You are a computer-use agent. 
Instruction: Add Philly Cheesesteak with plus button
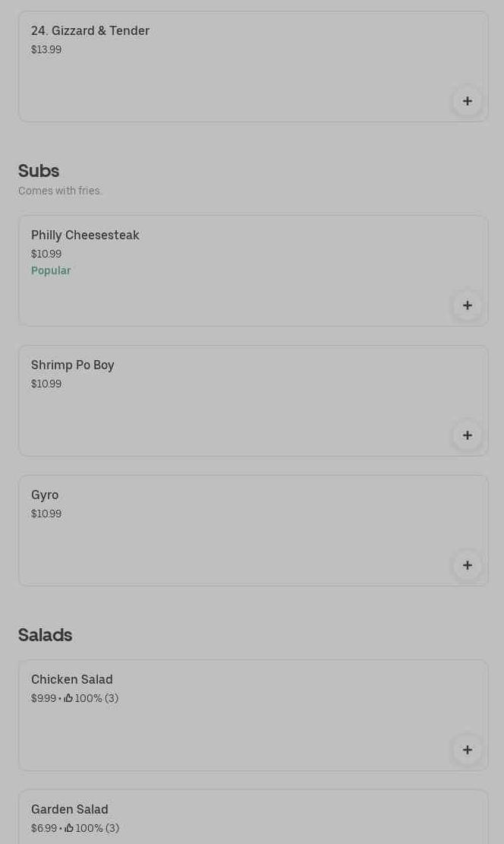[x=468, y=305]
